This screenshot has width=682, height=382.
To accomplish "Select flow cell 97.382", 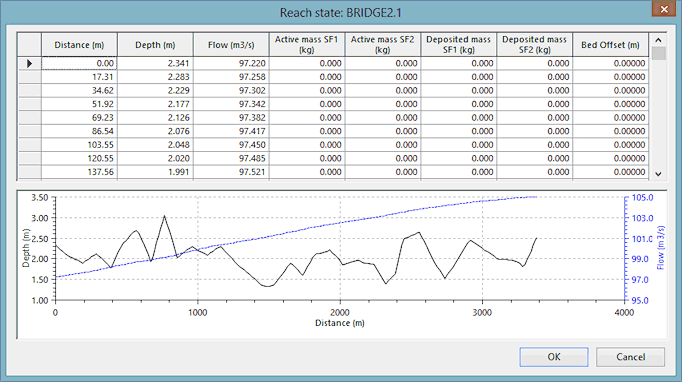I will (x=231, y=117).
